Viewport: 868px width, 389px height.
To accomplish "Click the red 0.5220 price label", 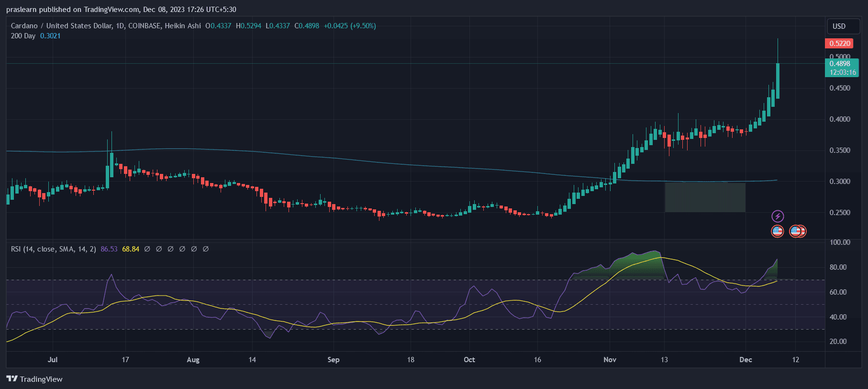I will 839,44.
